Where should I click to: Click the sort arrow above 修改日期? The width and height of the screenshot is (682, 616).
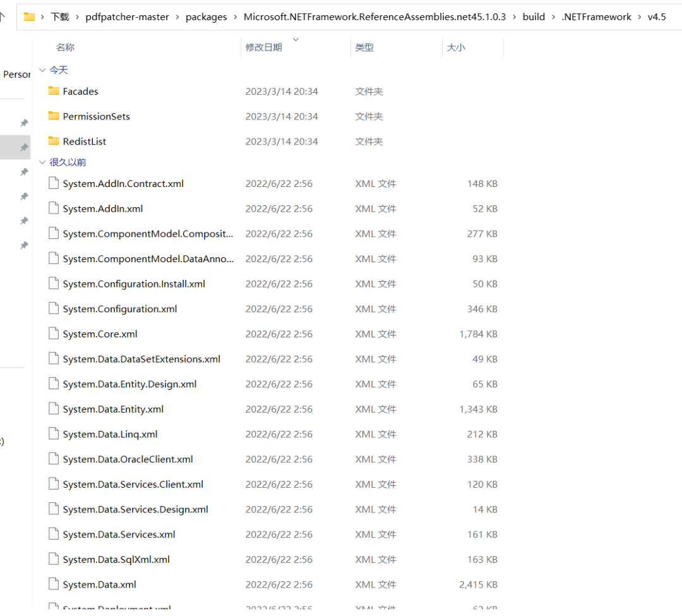point(296,39)
